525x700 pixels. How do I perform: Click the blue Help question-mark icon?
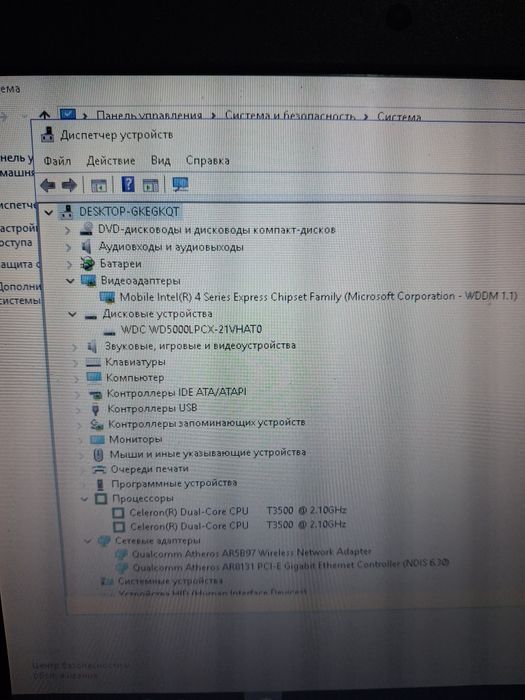128,184
